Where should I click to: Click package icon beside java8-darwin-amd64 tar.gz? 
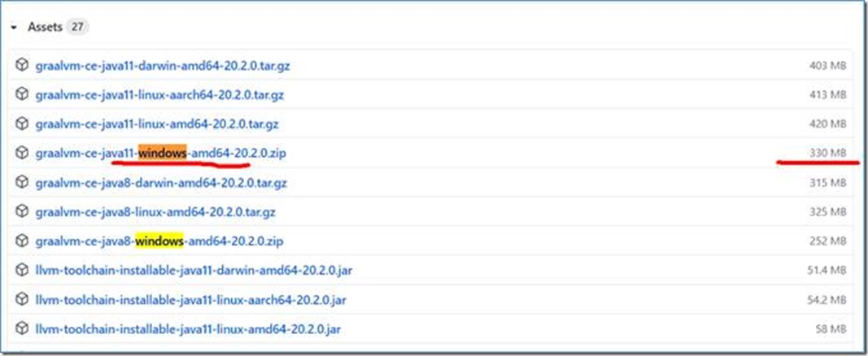point(22,182)
